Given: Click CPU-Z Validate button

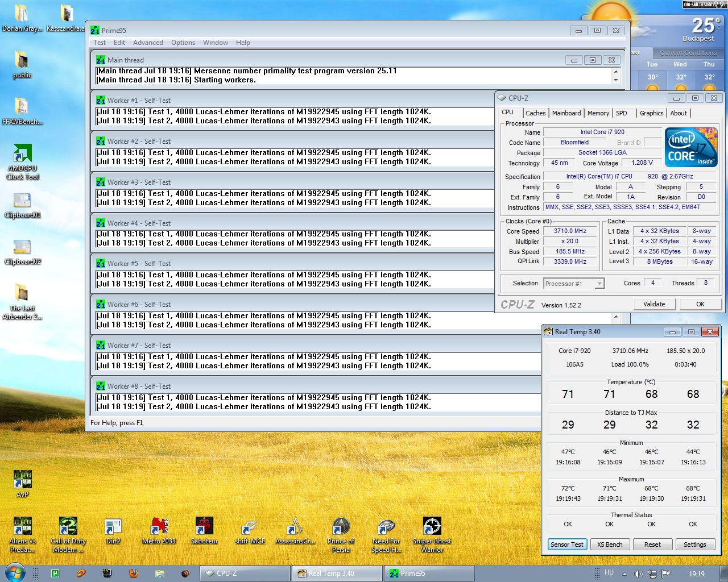Looking at the screenshot, I should 654,304.
